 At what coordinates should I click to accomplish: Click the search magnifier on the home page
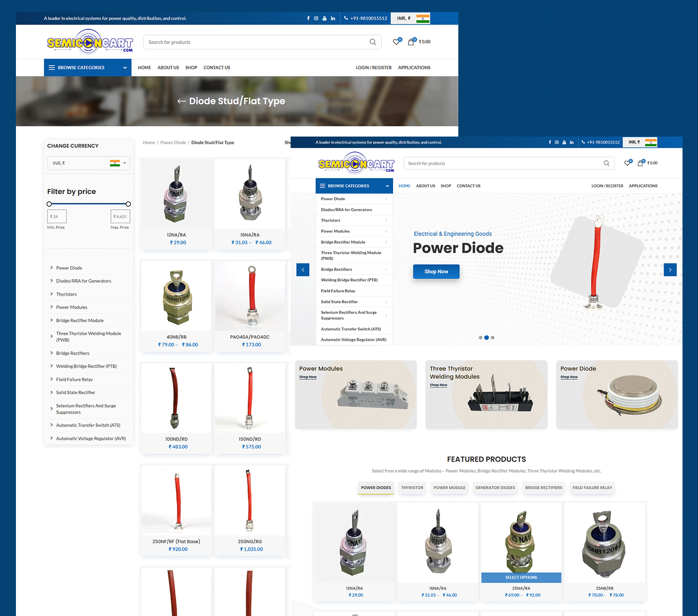[x=607, y=163]
